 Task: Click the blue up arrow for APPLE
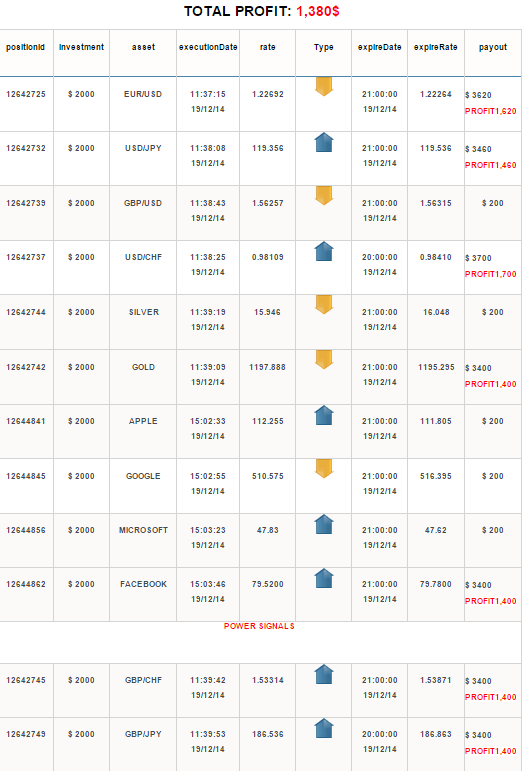[x=324, y=415]
